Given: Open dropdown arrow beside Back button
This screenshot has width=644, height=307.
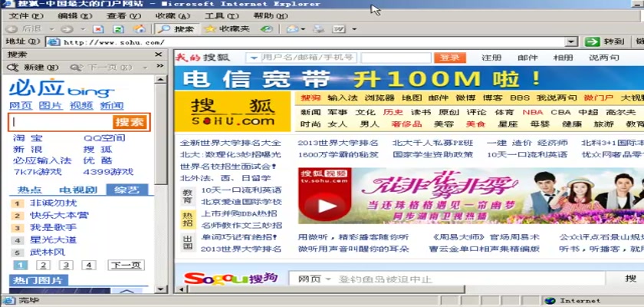Looking at the screenshot, I should (x=52, y=29).
